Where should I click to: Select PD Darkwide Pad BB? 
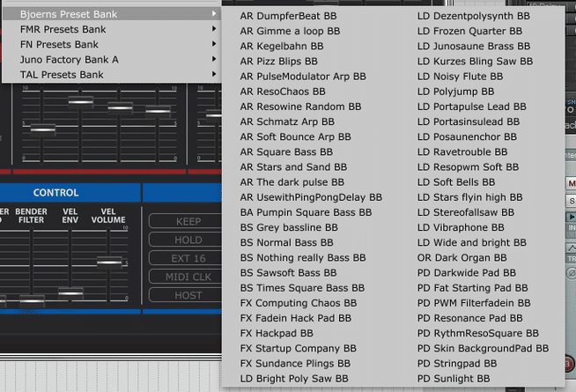point(467,272)
